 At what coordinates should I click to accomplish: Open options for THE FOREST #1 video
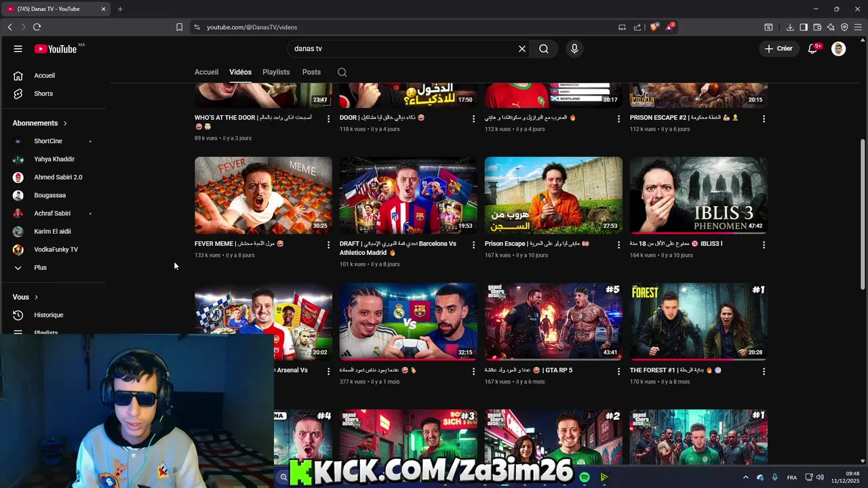[x=764, y=371]
